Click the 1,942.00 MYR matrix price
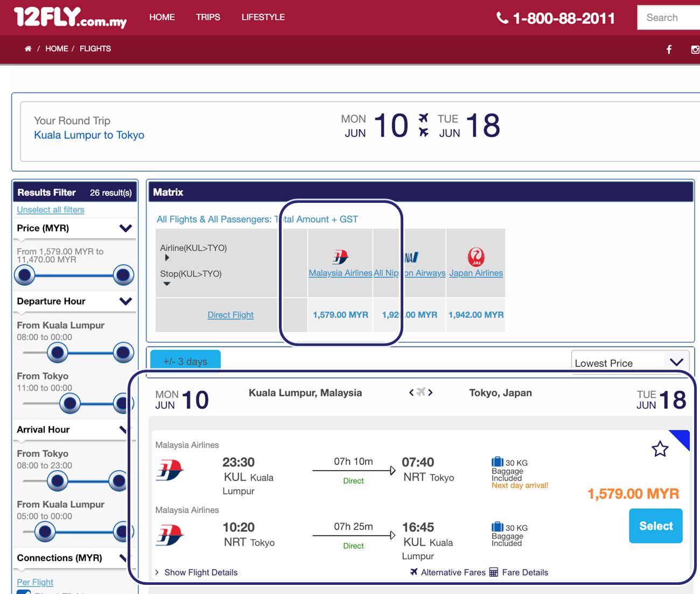The height and width of the screenshot is (594, 700). pos(476,315)
